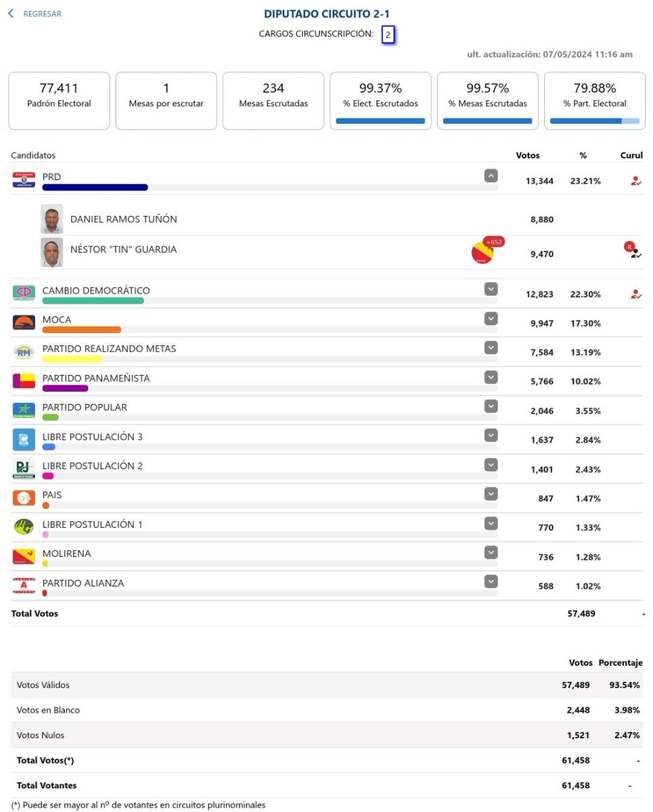
Task: Click the Libre Postulación 3 logo
Action: pyautogui.click(x=24, y=440)
